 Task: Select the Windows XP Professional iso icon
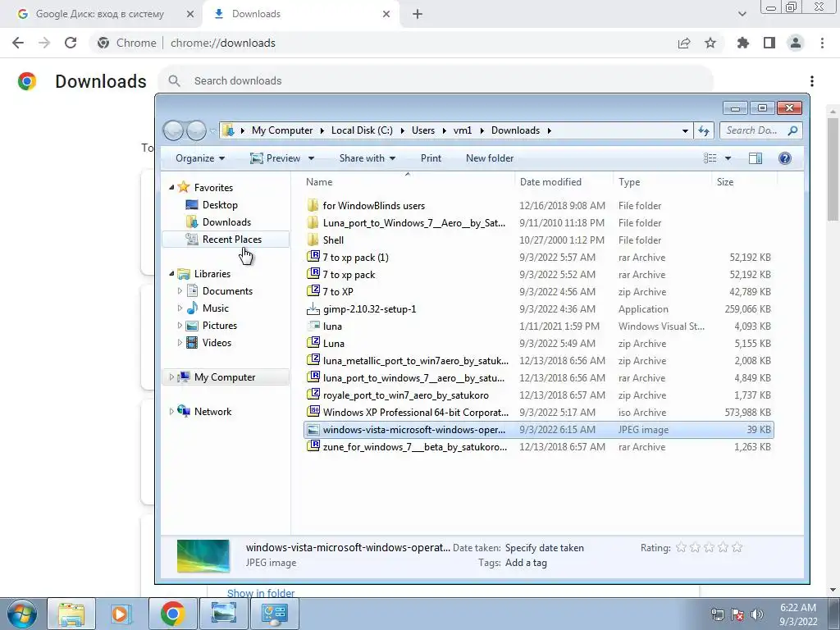tap(313, 412)
